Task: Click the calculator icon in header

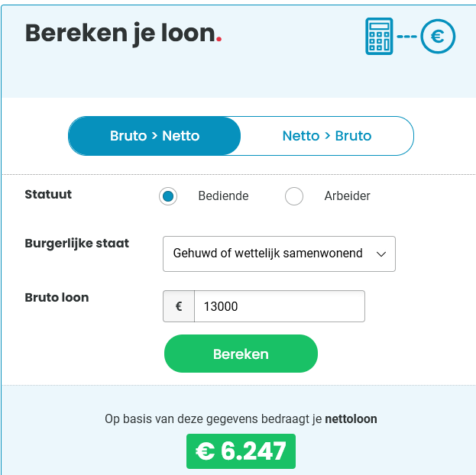Action: [379, 37]
